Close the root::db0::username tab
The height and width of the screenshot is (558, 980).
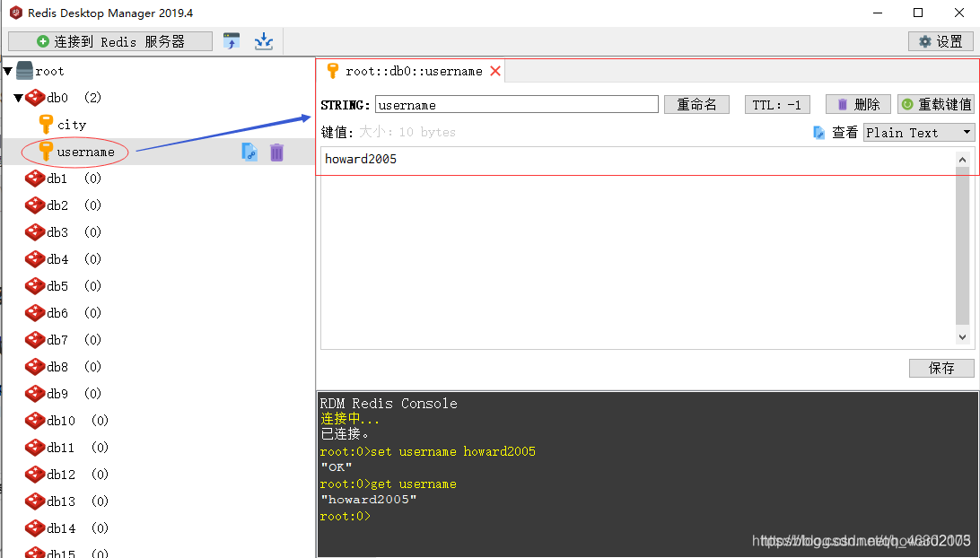click(x=495, y=71)
